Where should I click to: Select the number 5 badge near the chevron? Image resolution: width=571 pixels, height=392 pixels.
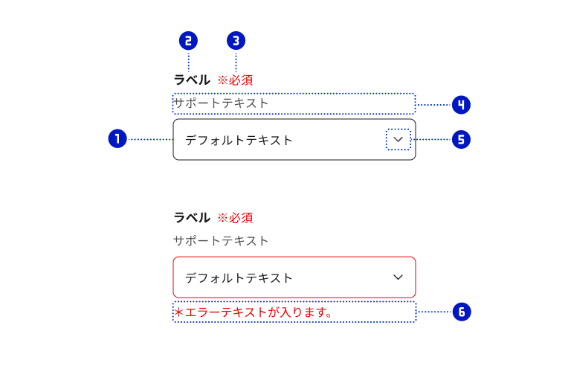pyautogui.click(x=461, y=140)
